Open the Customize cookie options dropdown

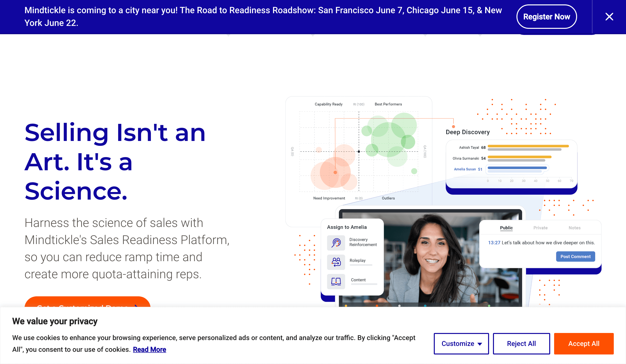coord(461,343)
